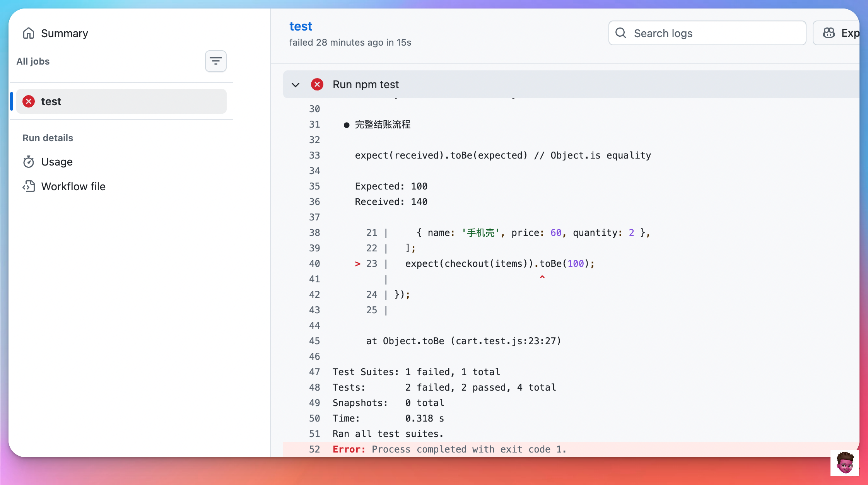Image resolution: width=868 pixels, height=485 pixels.
Task: Select log line number 47
Action: tap(314, 372)
